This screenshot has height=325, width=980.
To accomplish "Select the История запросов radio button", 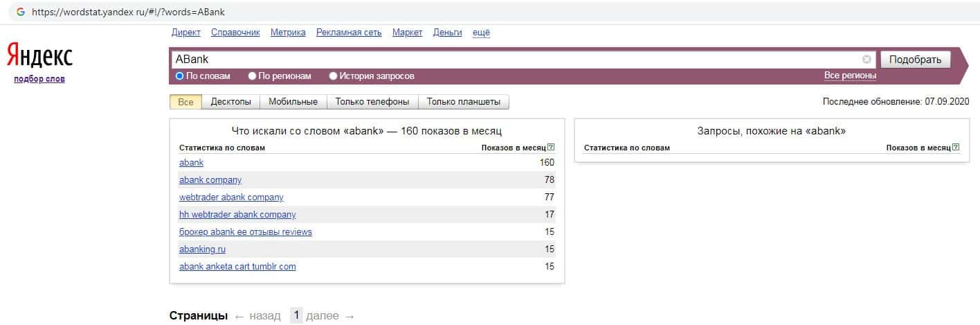I will [334, 76].
